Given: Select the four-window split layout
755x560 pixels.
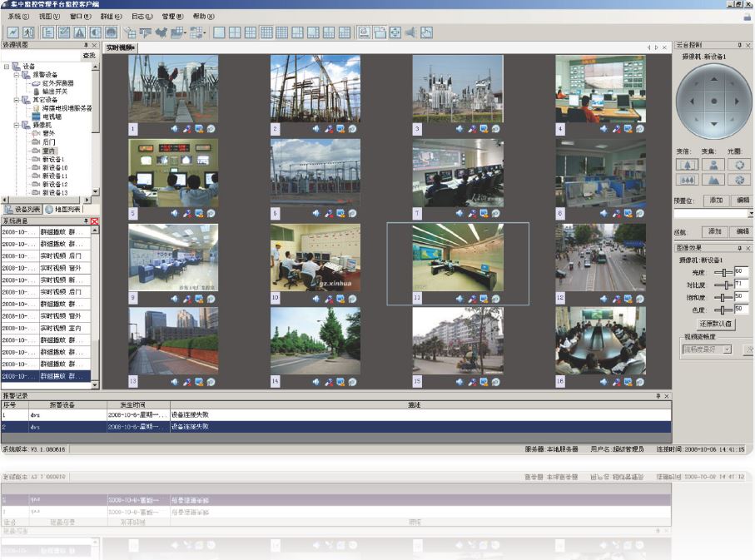Looking at the screenshot, I should coord(235,32).
